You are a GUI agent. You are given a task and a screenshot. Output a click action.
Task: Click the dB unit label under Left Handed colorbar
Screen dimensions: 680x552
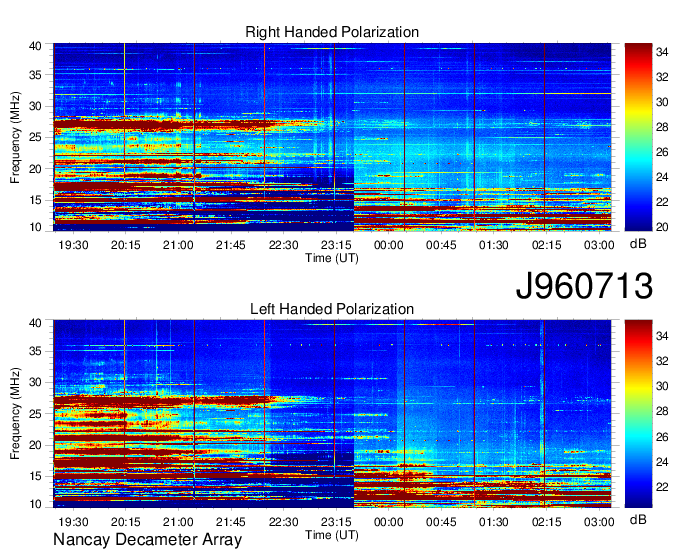pyautogui.click(x=638, y=519)
